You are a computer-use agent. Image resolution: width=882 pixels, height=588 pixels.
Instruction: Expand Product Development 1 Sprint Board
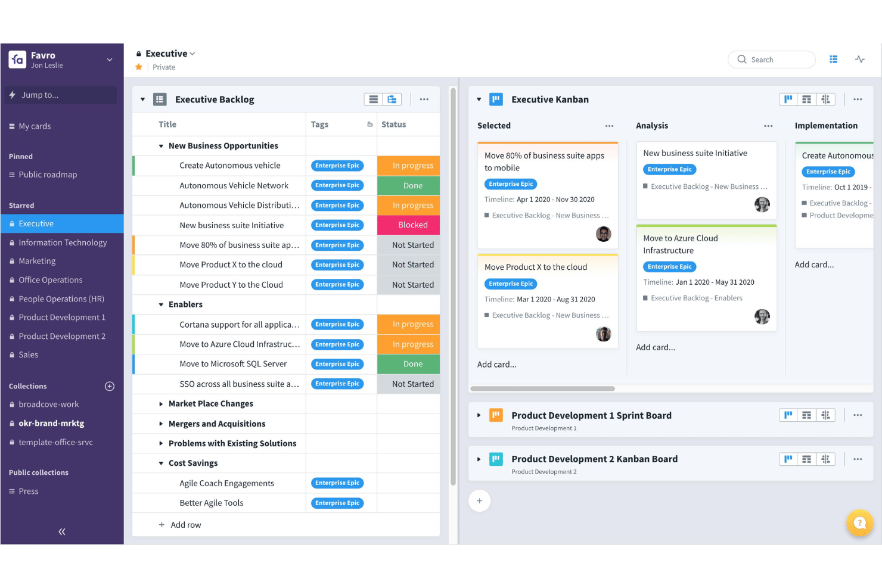(x=479, y=415)
